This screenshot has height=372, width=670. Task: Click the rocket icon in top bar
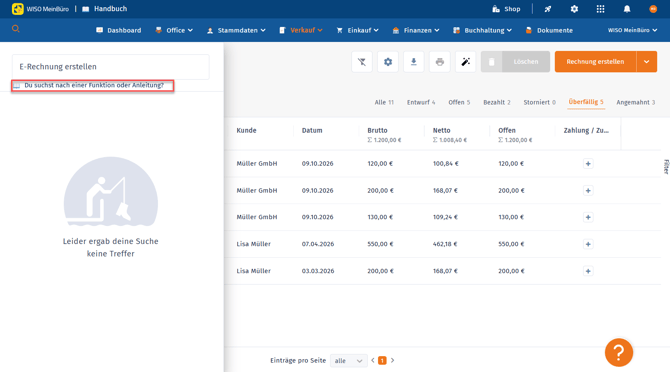click(548, 9)
